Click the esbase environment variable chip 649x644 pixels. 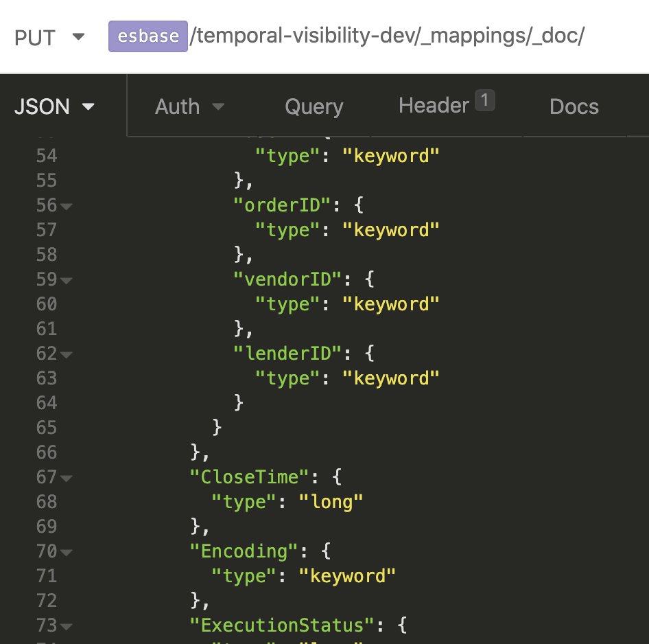147,37
